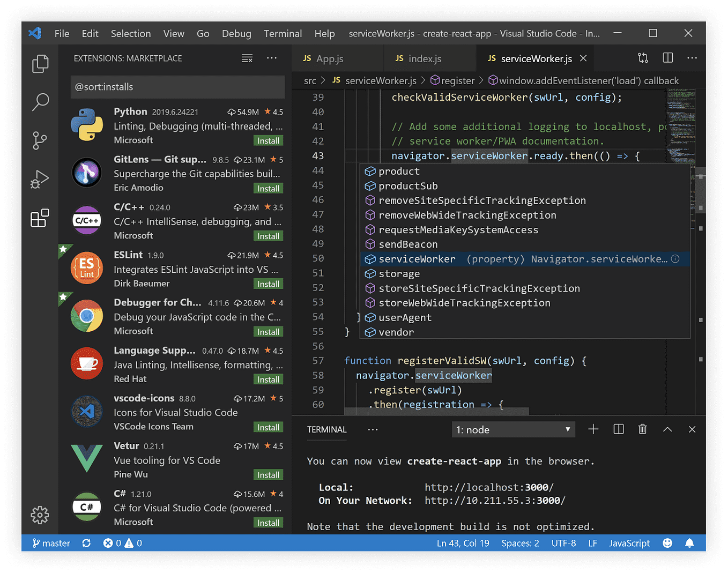Install the Python extension
The image size is (728, 573).
pos(268,141)
